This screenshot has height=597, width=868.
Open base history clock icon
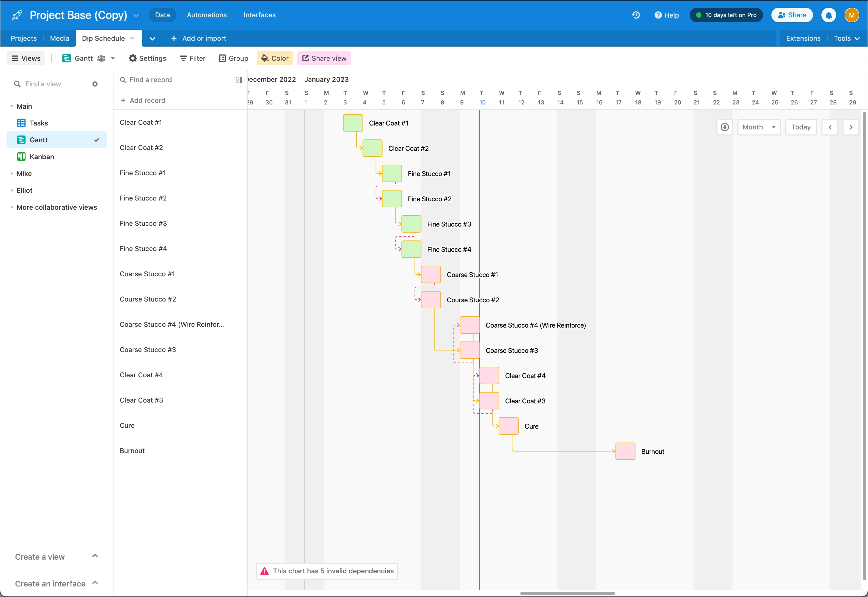636,15
